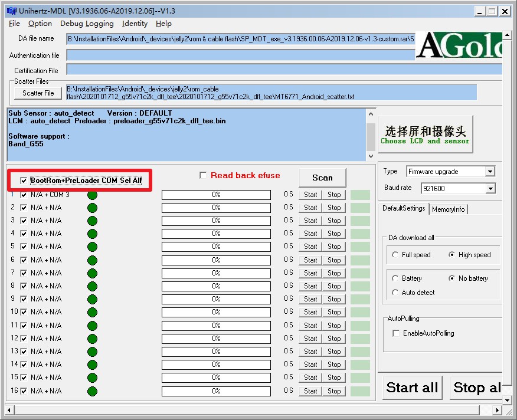The width and height of the screenshot is (517, 420).
Task: Open the File menu
Action: [x=14, y=24]
